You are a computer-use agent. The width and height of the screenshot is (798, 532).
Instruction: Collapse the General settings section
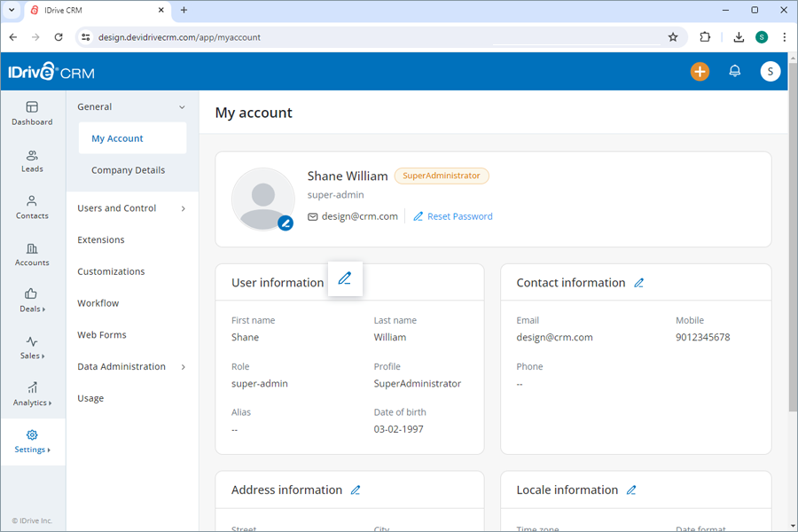point(181,106)
